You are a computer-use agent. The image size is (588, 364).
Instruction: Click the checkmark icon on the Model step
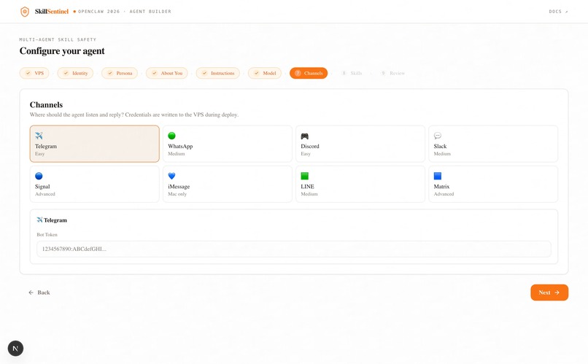point(257,73)
